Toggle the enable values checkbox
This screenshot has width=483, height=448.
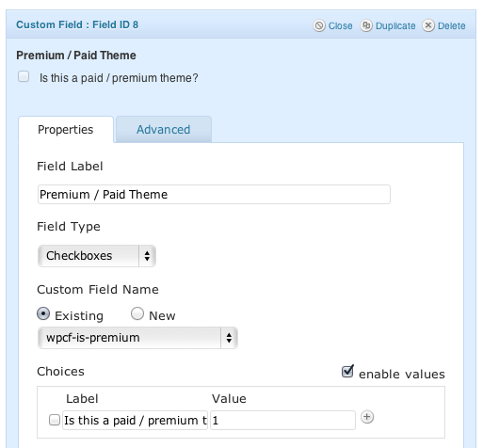pyautogui.click(x=347, y=372)
